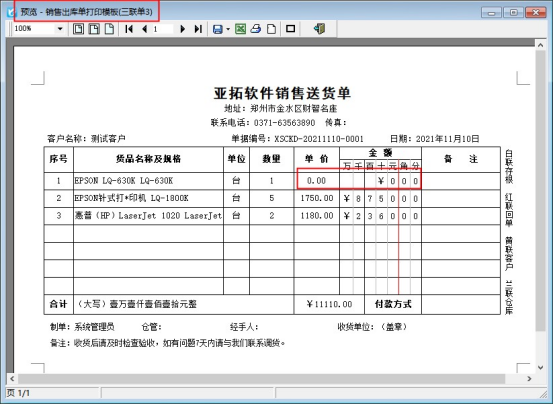This screenshot has height=404, width=554.
Task: Click the page number input field
Action: [163, 29]
